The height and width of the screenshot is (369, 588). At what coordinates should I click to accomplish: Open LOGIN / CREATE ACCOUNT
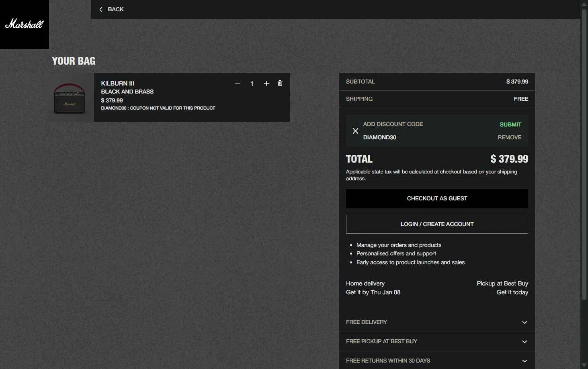(437, 224)
